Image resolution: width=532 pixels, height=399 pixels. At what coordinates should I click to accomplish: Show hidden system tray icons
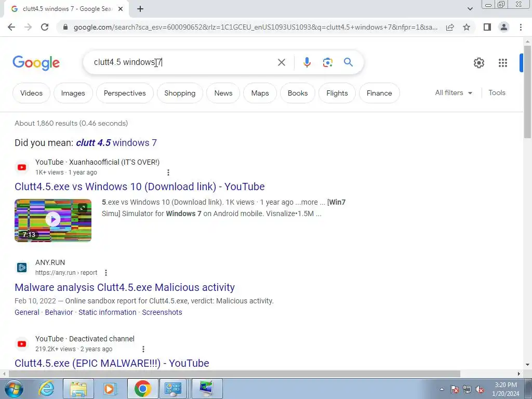442,389
